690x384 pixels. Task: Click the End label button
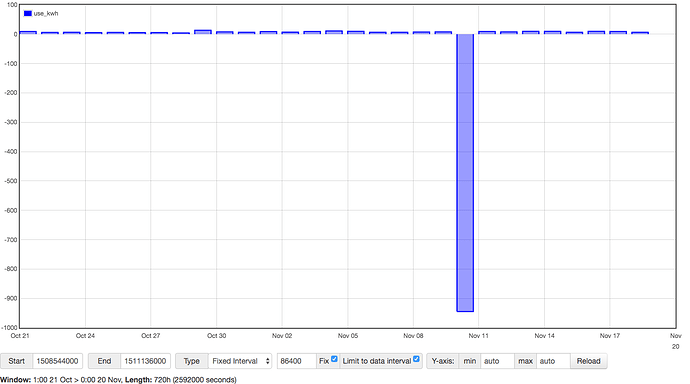coord(104,361)
